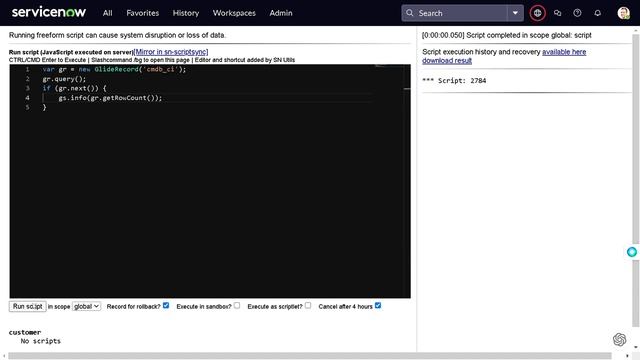Click code line gs.info(gr.getRowCount());
The width and height of the screenshot is (640, 360).
coord(110,98)
